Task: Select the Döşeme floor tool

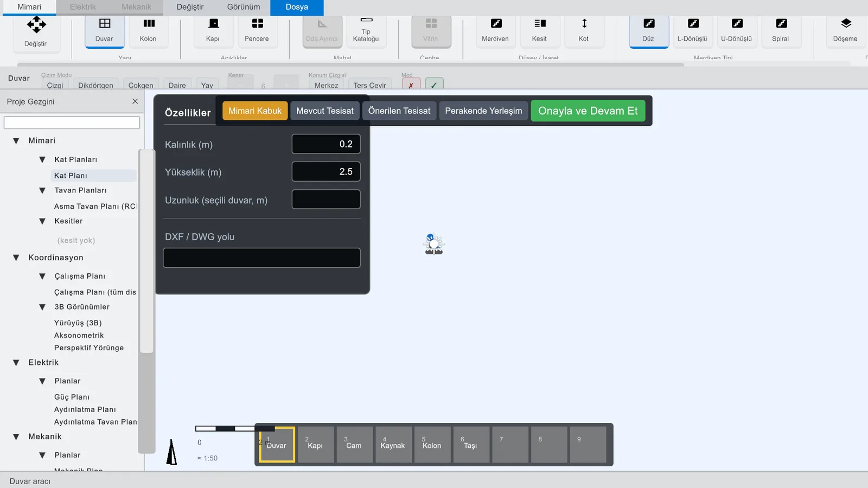Action: (846, 31)
